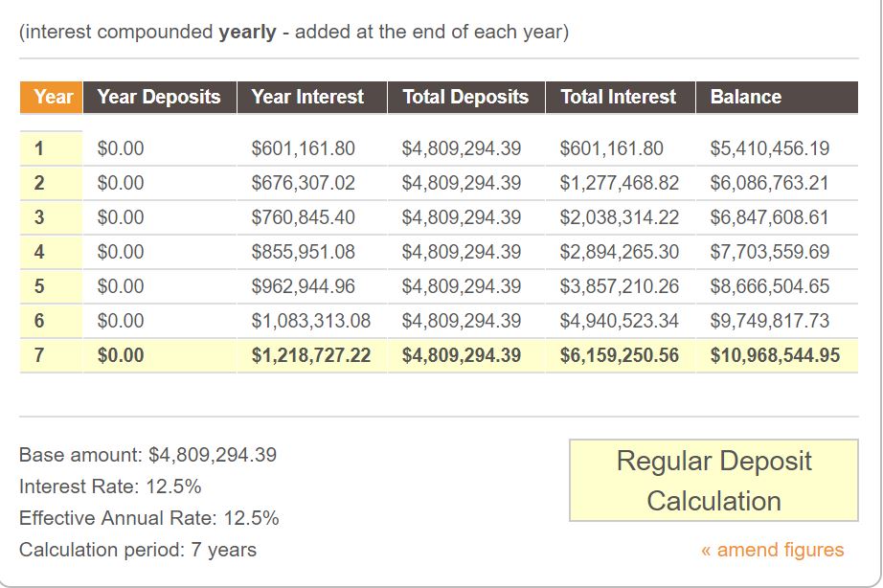Image resolution: width=883 pixels, height=588 pixels.
Task: Select the year 2 row number cell
Action: coord(51,183)
